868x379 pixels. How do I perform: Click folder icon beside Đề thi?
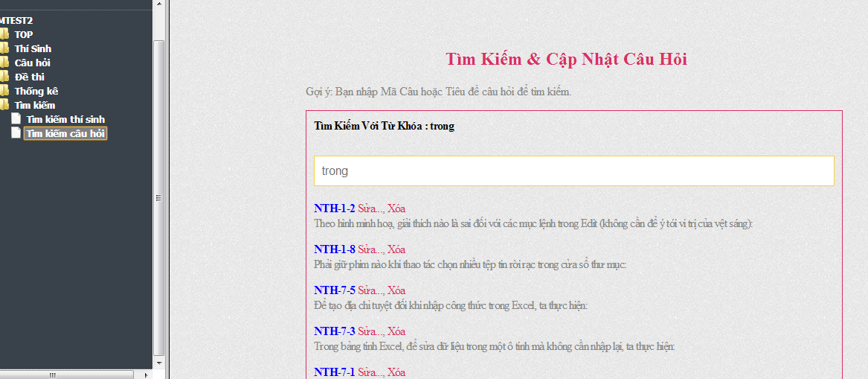(x=4, y=77)
